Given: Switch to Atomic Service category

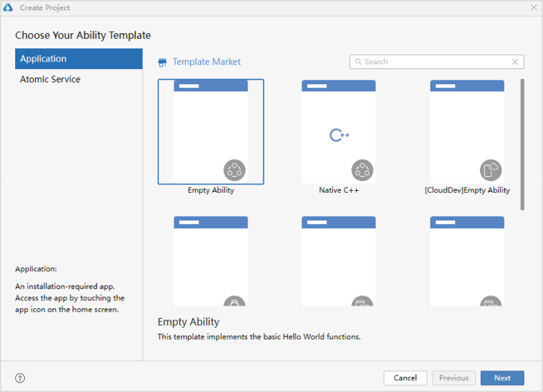Looking at the screenshot, I should (50, 79).
